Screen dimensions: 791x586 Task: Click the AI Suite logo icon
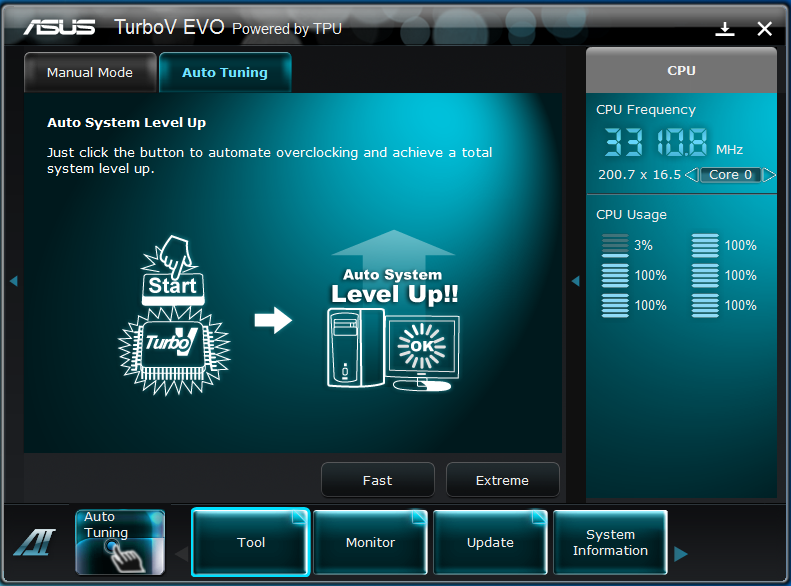tap(35, 542)
